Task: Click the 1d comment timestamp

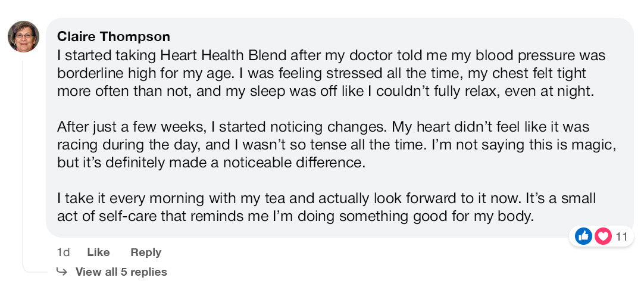Action: point(63,253)
